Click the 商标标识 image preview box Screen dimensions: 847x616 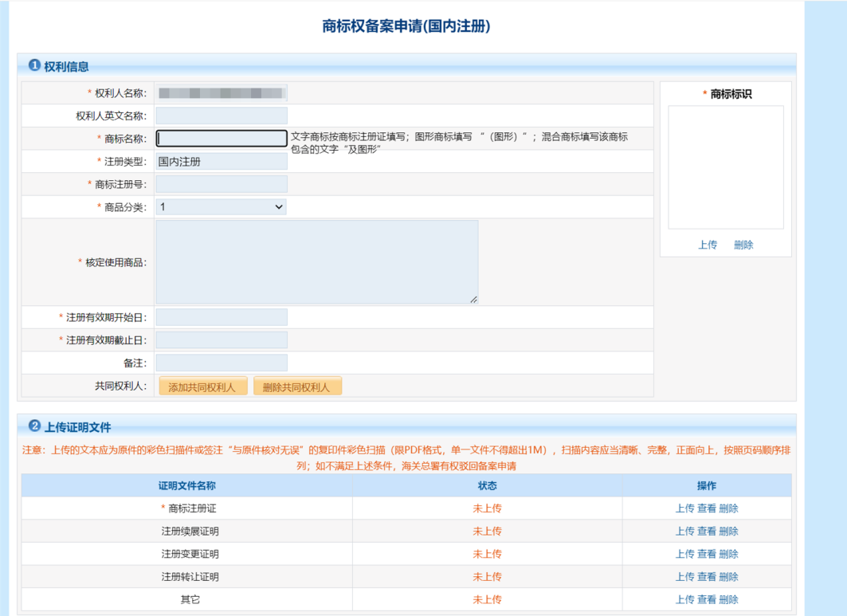725,167
